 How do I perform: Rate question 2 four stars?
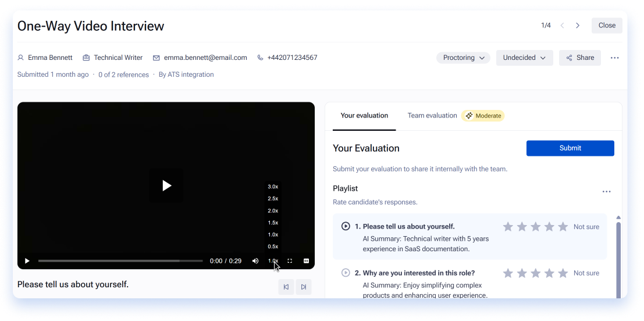pyautogui.click(x=550, y=273)
